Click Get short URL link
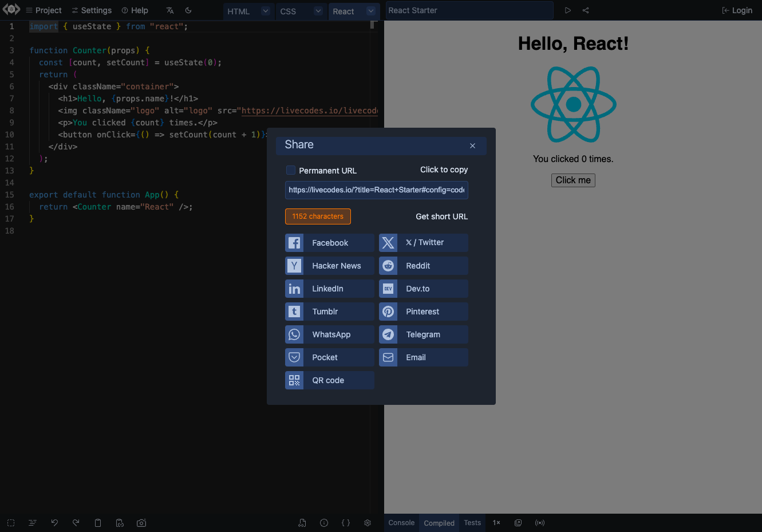The width and height of the screenshot is (762, 532). click(441, 216)
